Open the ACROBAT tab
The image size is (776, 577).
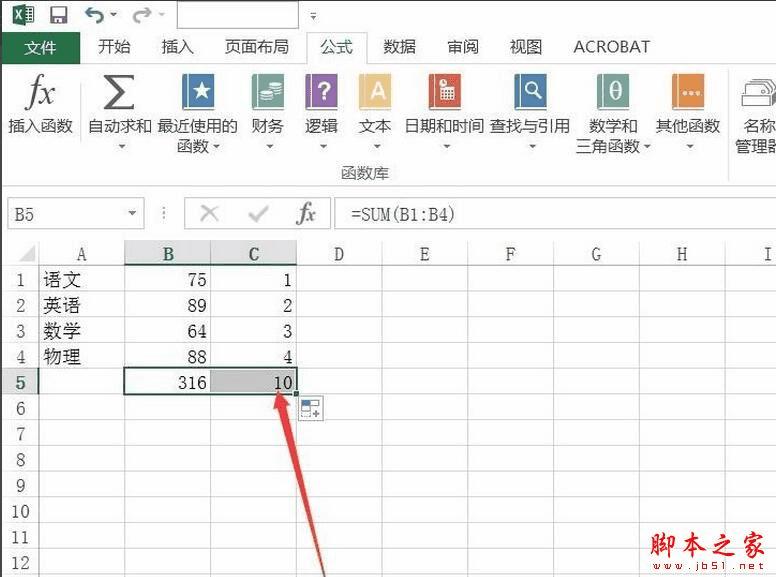[x=612, y=47]
